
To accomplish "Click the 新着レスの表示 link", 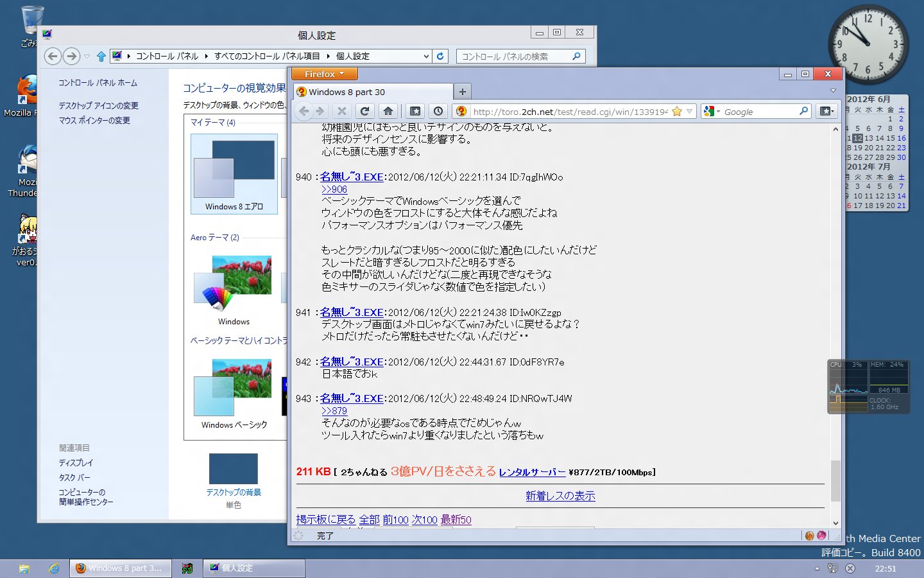I will (560, 496).
